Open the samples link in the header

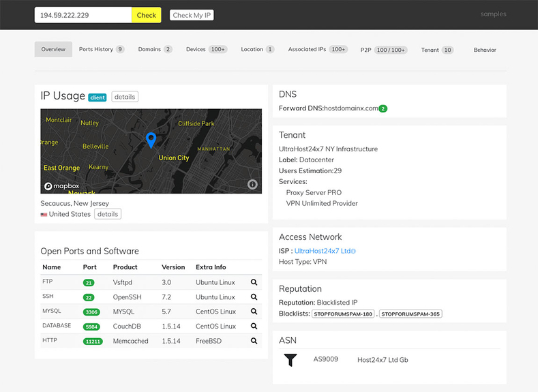pos(494,14)
